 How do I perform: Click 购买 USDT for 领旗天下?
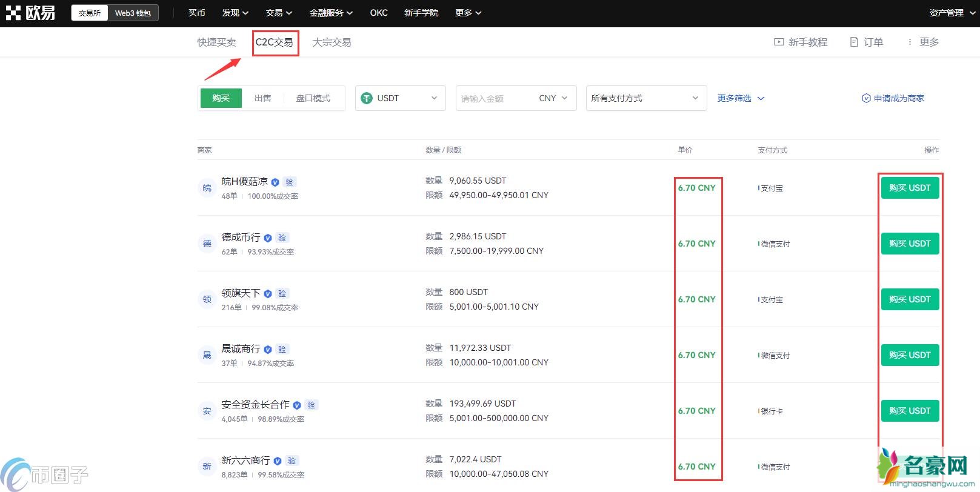(909, 299)
